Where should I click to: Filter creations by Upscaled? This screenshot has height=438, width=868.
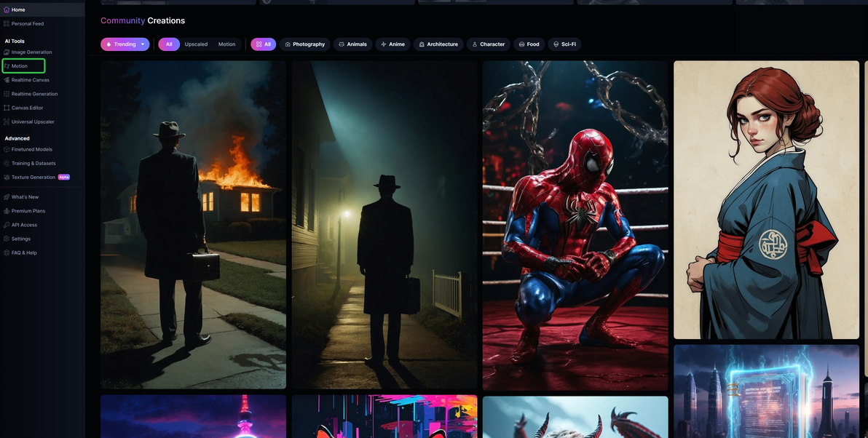click(196, 44)
